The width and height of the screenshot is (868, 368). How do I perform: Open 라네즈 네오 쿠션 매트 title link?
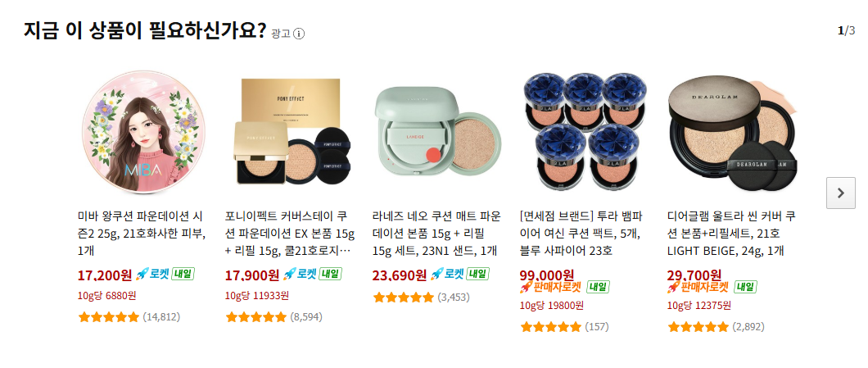click(436, 234)
